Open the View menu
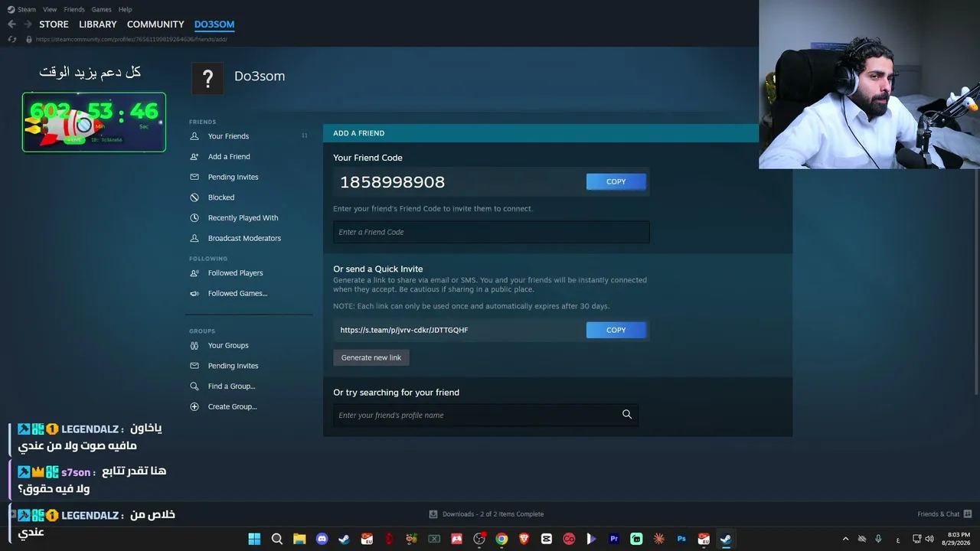 (50, 9)
